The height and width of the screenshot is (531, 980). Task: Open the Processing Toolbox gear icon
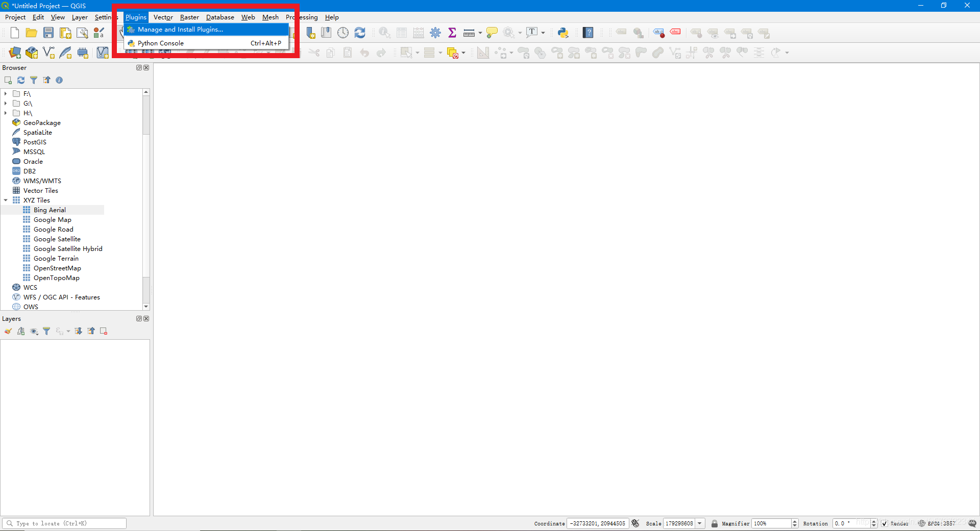point(435,33)
